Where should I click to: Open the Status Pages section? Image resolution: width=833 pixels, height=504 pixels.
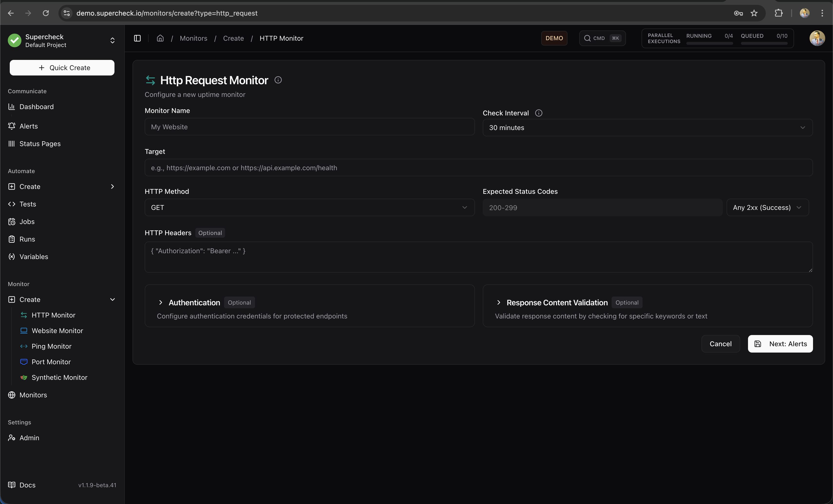[40, 143]
